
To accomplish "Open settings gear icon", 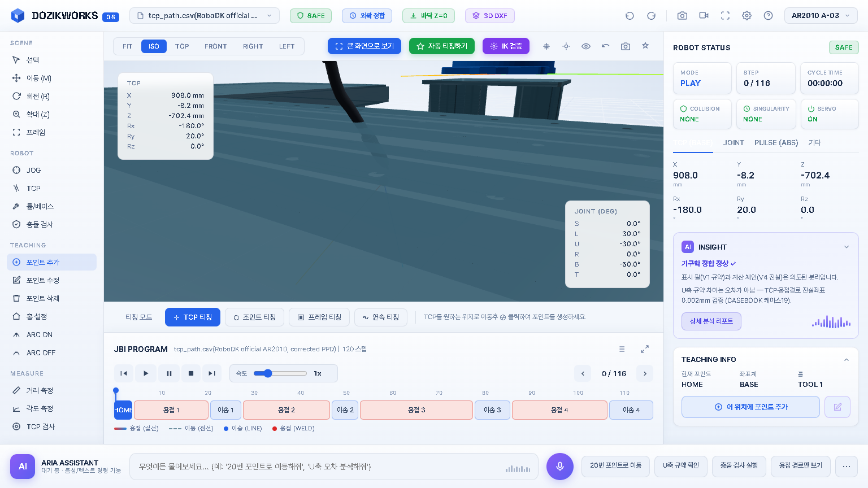I will point(747,16).
